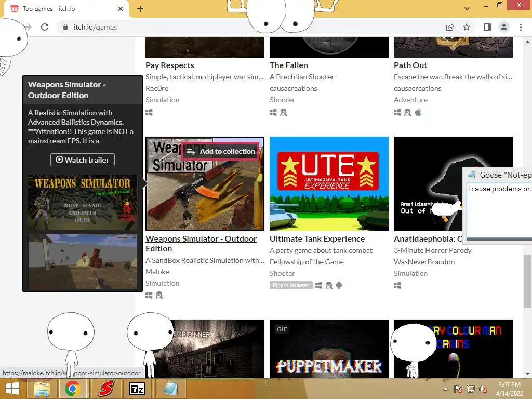Click gameplay screenshot with chicken in popup
Image resolution: width=532 pixels, height=399 pixels.
[83, 261]
